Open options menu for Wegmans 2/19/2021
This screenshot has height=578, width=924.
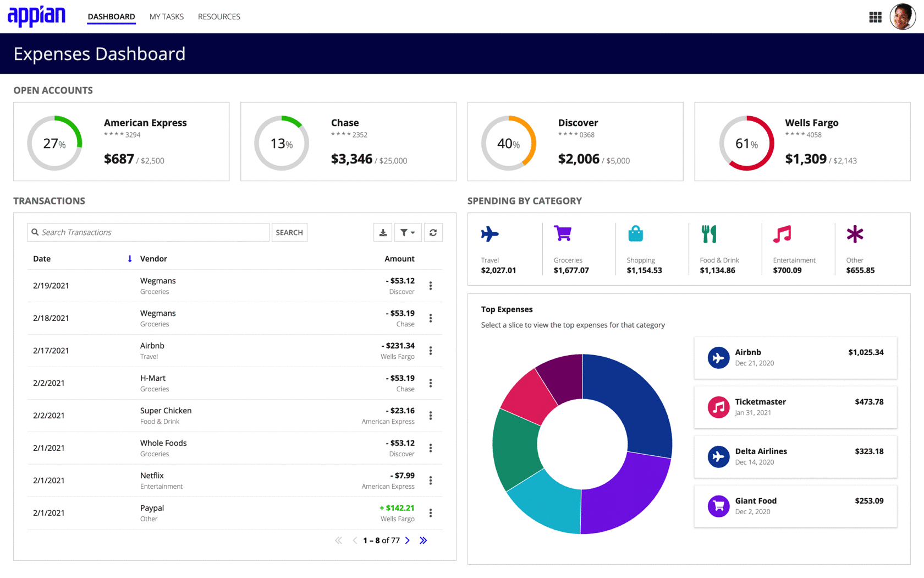[x=431, y=286]
